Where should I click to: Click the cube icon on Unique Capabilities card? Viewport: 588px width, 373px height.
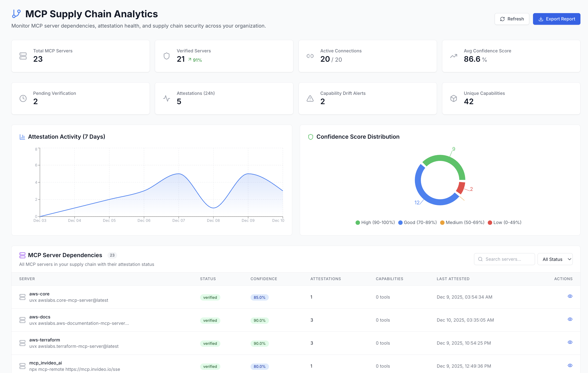pos(453,98)
